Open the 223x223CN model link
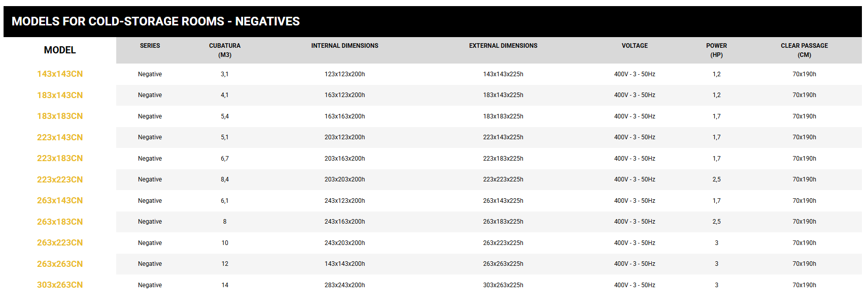Image resolution: width=868 pixels, height=306 pixels. pyautogui.click(x=60, y=179)
